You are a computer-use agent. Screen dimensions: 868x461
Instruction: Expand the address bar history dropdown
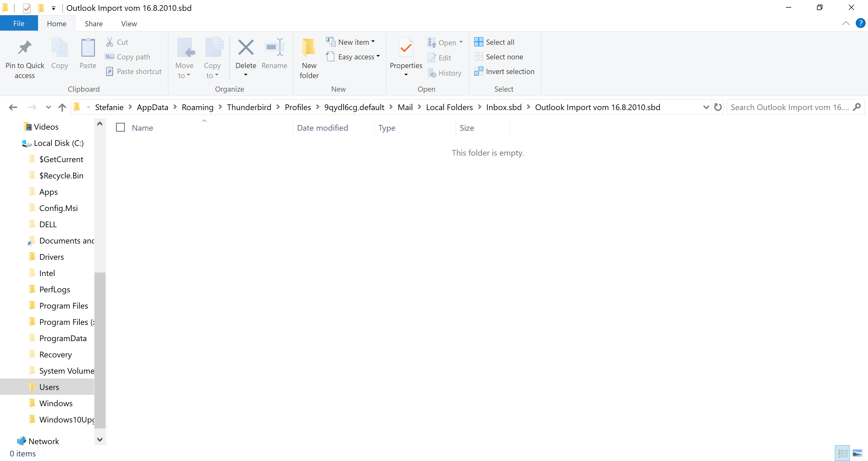[706, 107]
